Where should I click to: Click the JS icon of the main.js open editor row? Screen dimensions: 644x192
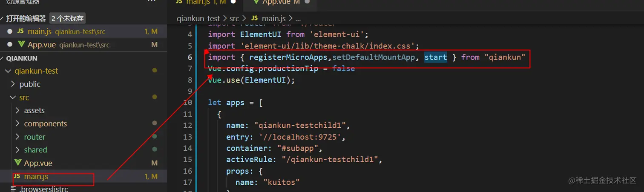[20, 32]
